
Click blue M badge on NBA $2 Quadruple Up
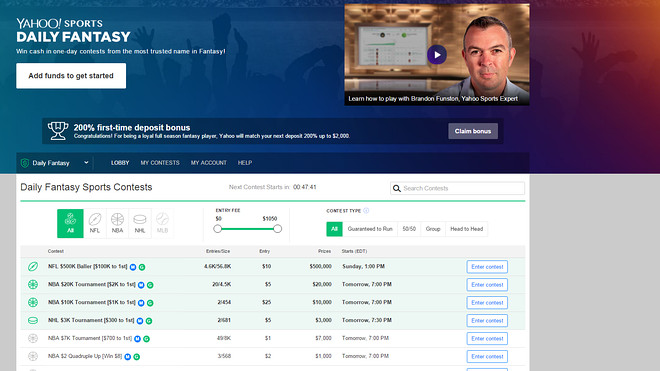(128, 357)
